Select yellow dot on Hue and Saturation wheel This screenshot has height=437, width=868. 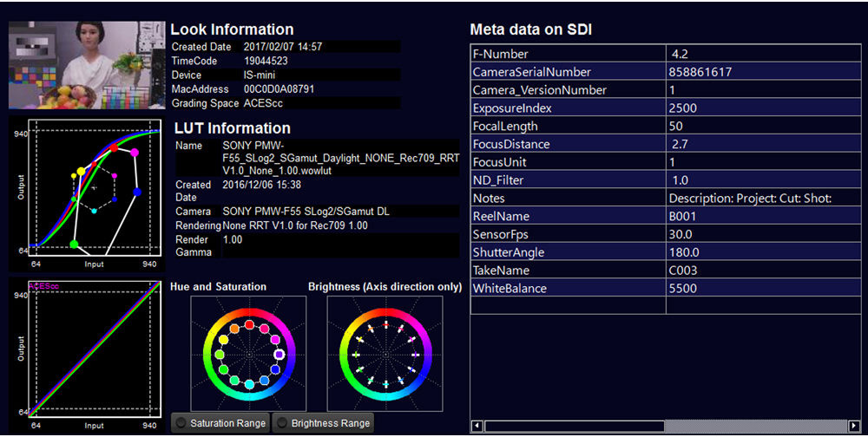[x=224, y=340]
